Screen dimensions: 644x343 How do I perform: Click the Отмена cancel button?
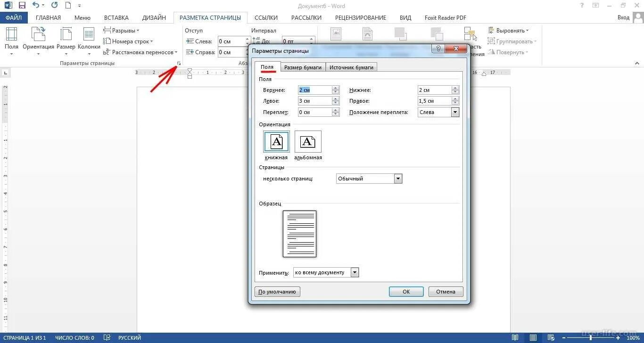(x=446, y=292)
